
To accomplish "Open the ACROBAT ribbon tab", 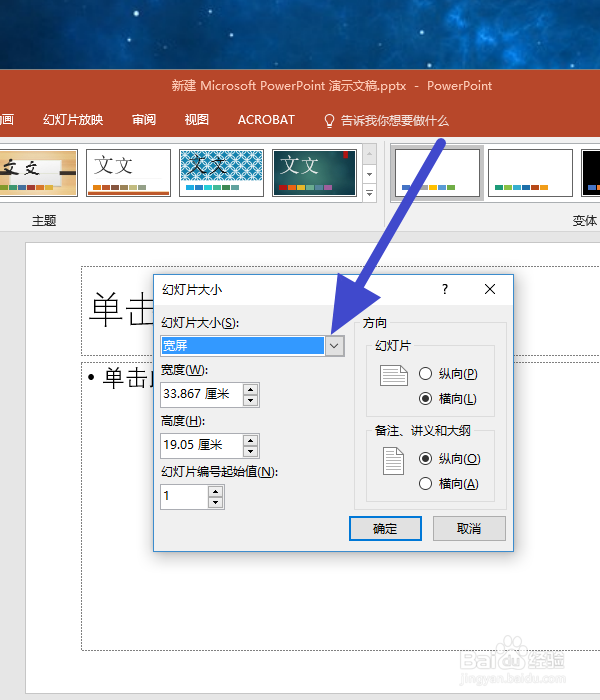I will (x=266, y=120).
